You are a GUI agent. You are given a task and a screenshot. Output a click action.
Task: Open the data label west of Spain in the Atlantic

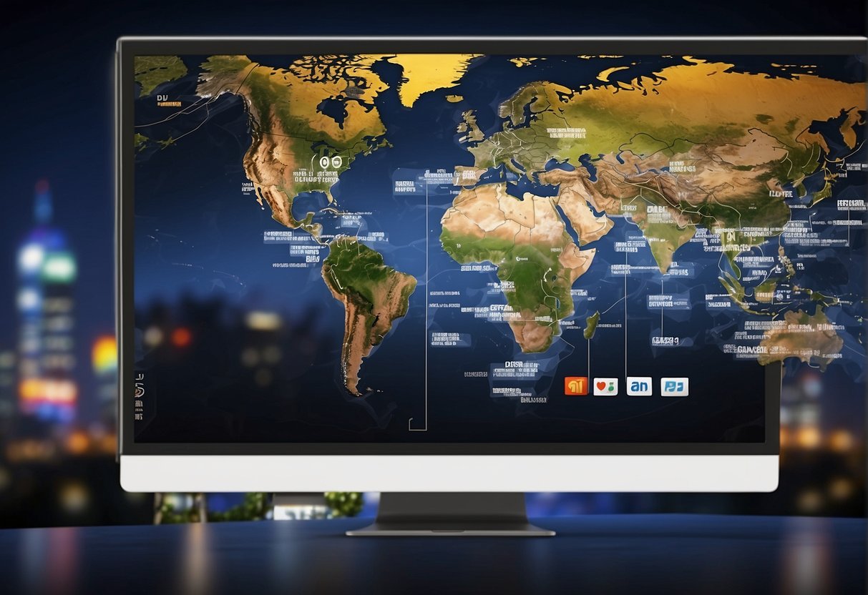point(404,187)
